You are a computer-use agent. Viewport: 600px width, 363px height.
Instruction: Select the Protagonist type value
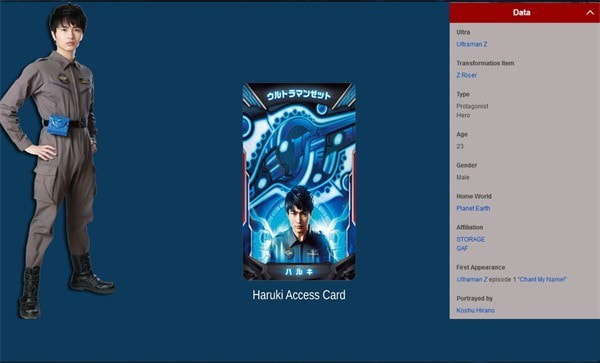click(472, 106)
